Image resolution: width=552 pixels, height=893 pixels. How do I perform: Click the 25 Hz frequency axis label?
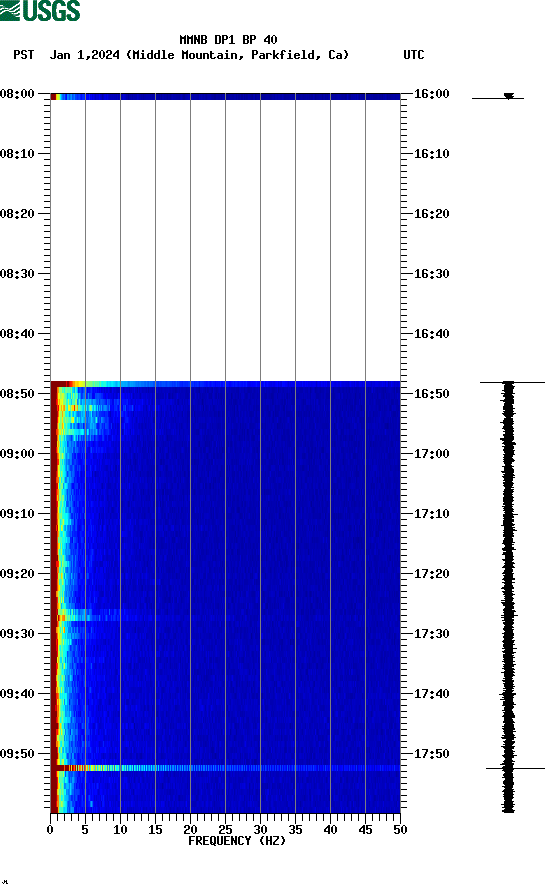click(x=225, y=830)
